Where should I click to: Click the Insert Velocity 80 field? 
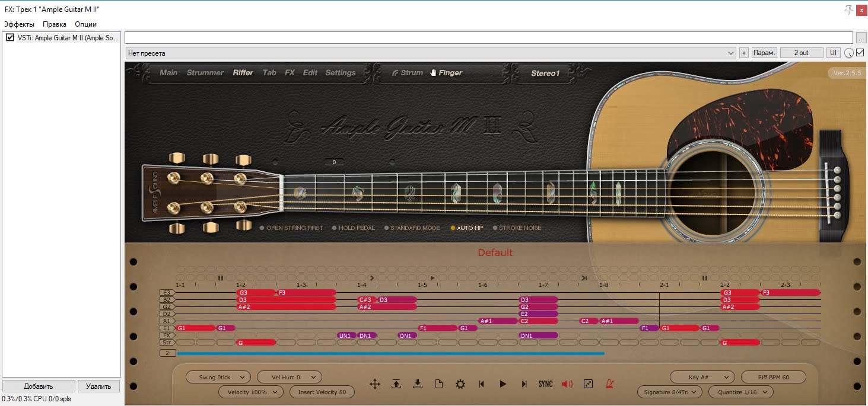pos(322,392)
